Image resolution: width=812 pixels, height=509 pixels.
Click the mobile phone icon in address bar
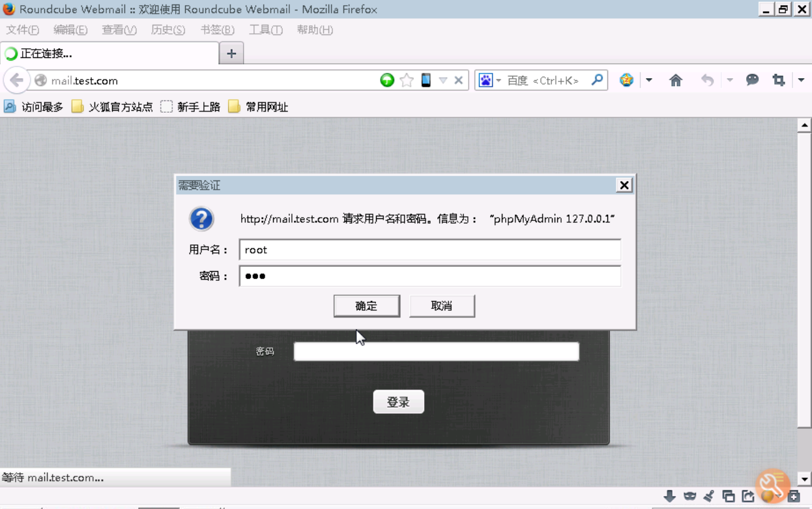click(x=426, y=80)
